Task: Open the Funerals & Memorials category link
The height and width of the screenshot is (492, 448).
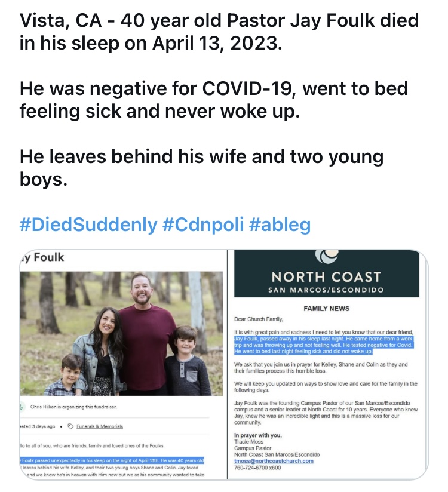Action: click(x=100, y=426)
